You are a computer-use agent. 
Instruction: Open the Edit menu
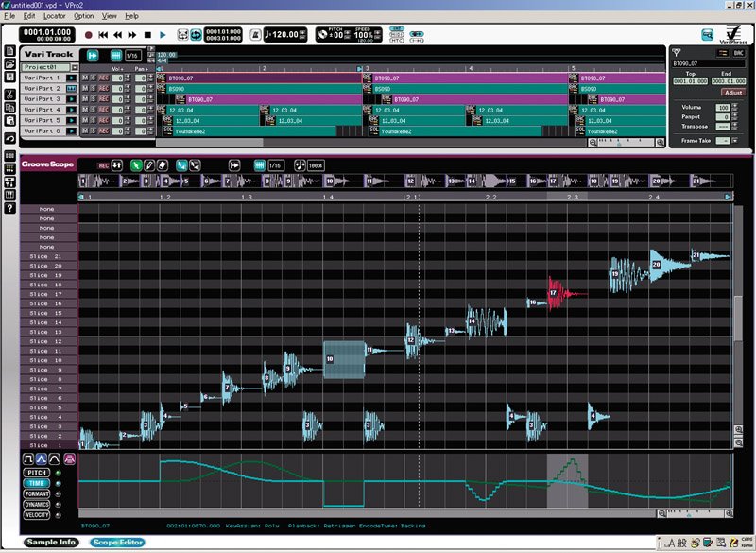(x=29, y=16)
